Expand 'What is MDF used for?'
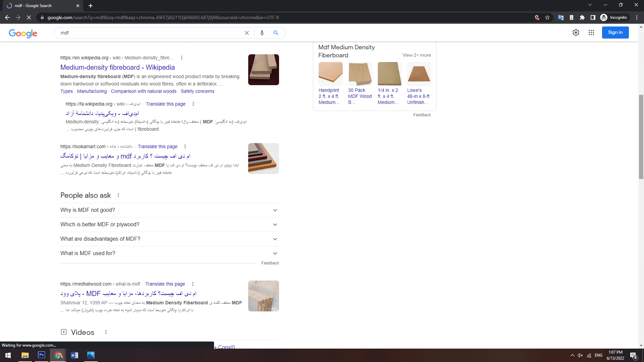This screenshot has width=644, height=362. (170, 253)
